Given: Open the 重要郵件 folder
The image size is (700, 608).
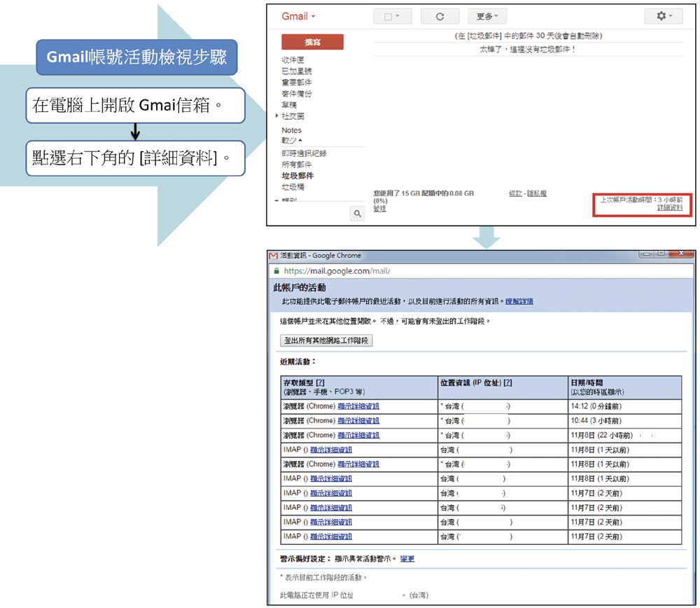Looking at the screenshot, I should 297,82.
